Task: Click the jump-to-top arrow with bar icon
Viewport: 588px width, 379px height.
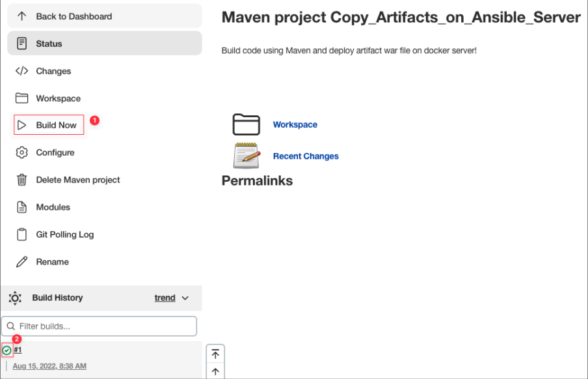Action: (x=215, y=354)
